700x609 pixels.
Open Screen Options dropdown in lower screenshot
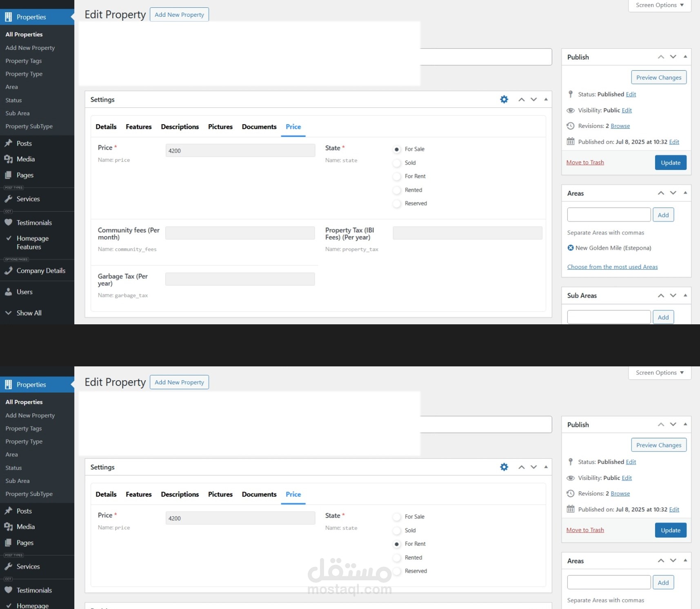(x=660, y=373)
